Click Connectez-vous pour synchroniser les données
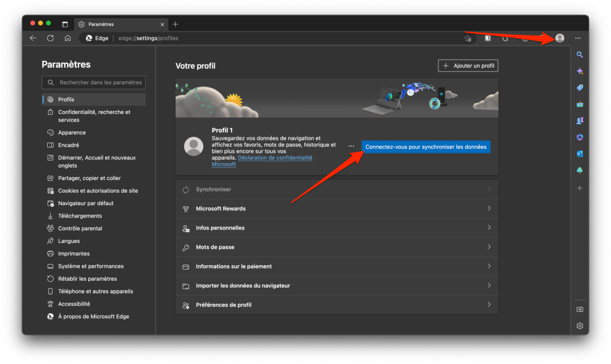This screenshot has width=611, height=364. coord(426,147)
